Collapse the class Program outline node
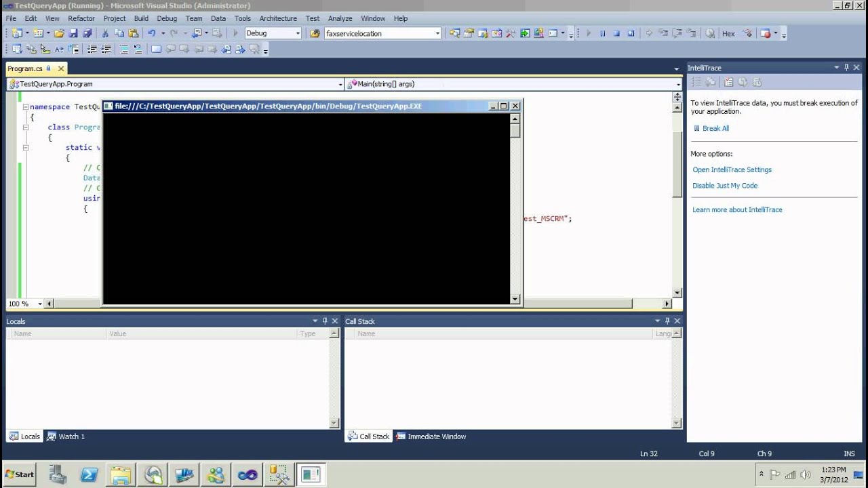The height and width of the screenshot is (488, 868). tap(25, 127)
